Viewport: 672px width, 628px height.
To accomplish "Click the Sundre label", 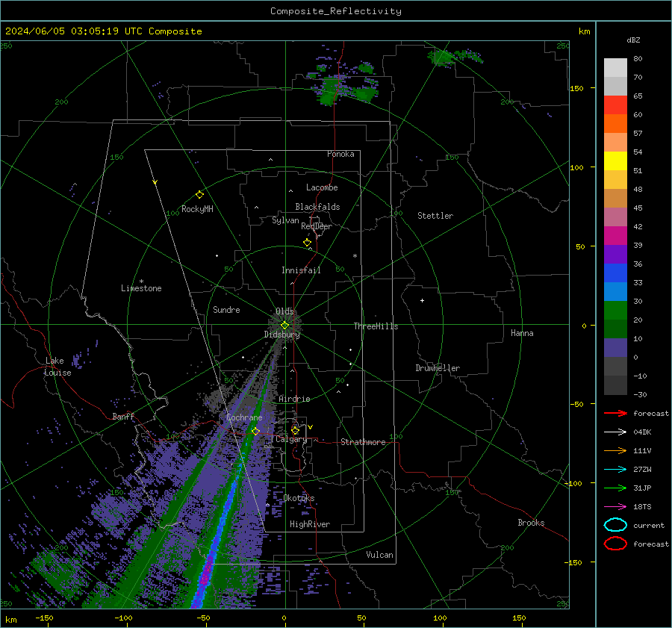I will point(226,309).
